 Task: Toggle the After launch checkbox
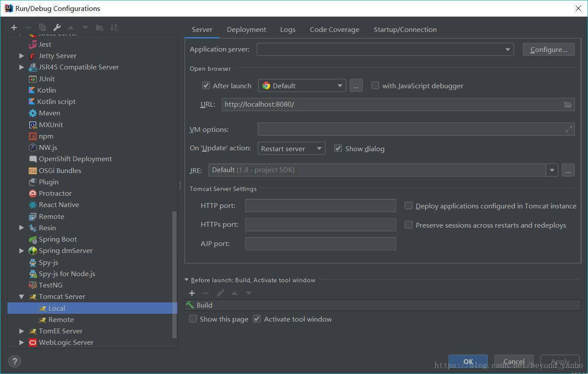pos(206,86)
